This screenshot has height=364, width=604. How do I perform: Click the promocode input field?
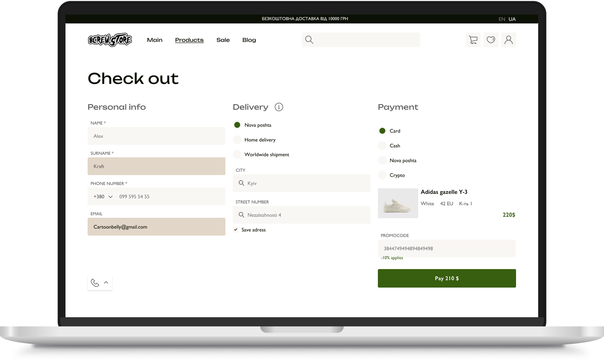tap(447, 248)
